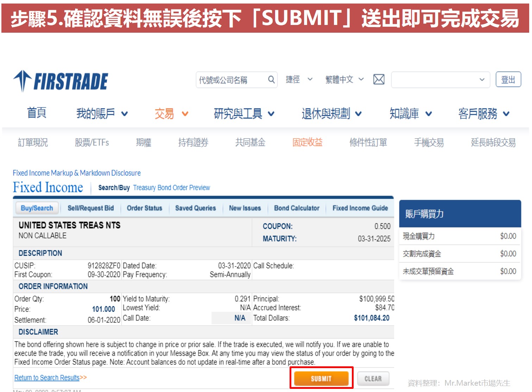532x392 pixels.
Task: Click the maturity date 03-31-2025
Action: coord(374,239)
